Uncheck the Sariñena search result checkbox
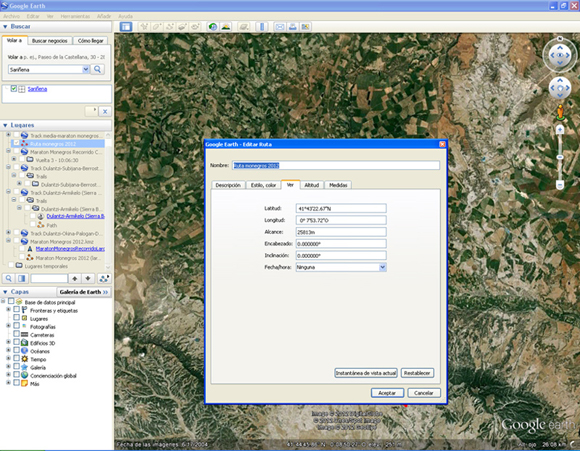Screen dimensions: 580x451 pyautogui.click(x=14, y=89)
